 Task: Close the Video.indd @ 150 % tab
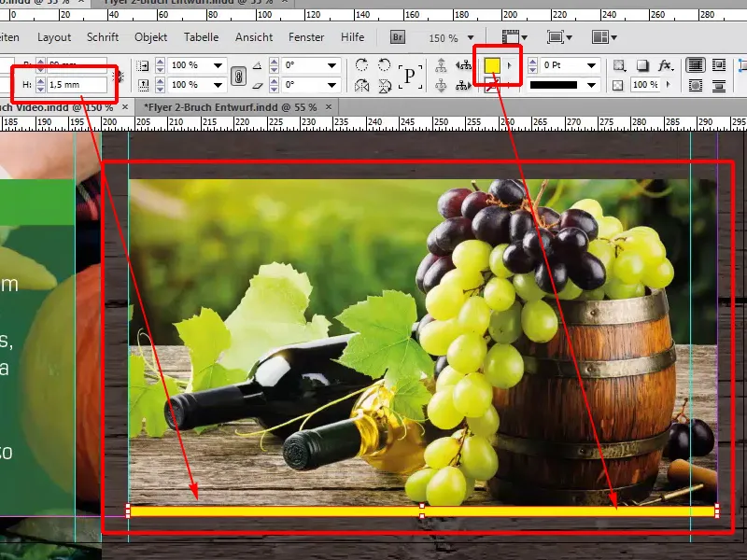125,107
